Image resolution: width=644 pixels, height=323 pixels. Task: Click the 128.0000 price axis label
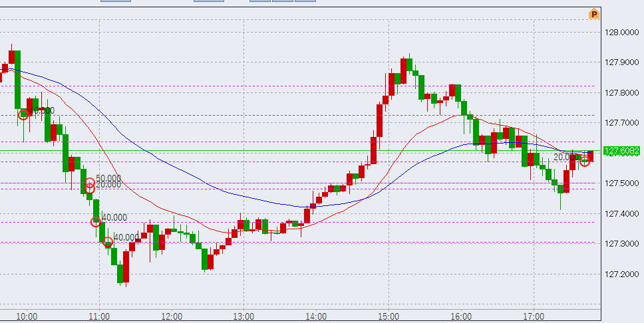coord(621,32)
